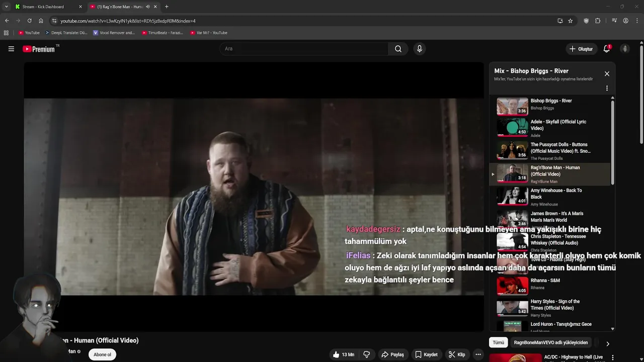Click the search magnifier button
644x362 pixels.
click(x=398, y=49)
